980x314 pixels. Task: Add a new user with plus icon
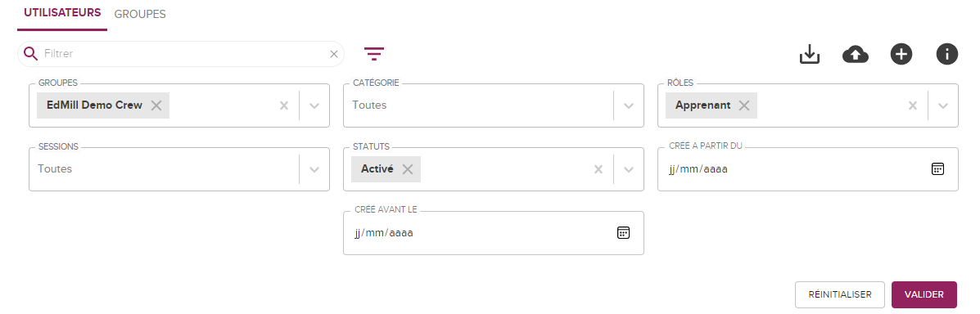pos(901,54)
